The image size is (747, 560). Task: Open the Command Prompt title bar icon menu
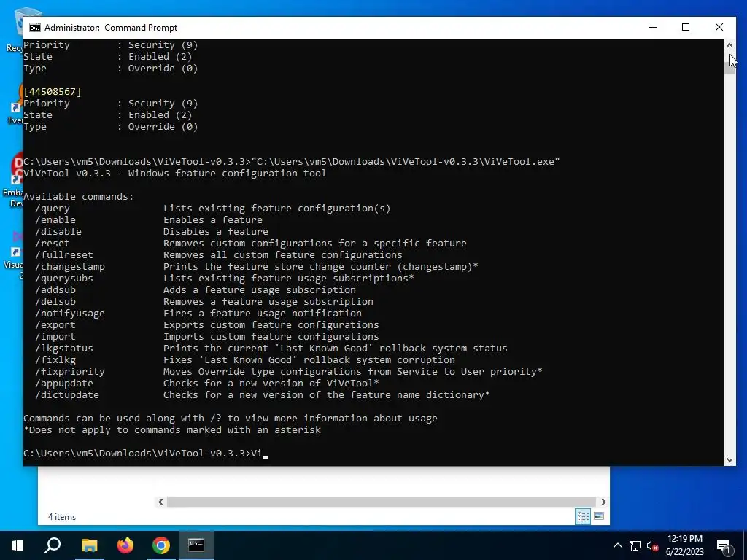click(35, 28)
